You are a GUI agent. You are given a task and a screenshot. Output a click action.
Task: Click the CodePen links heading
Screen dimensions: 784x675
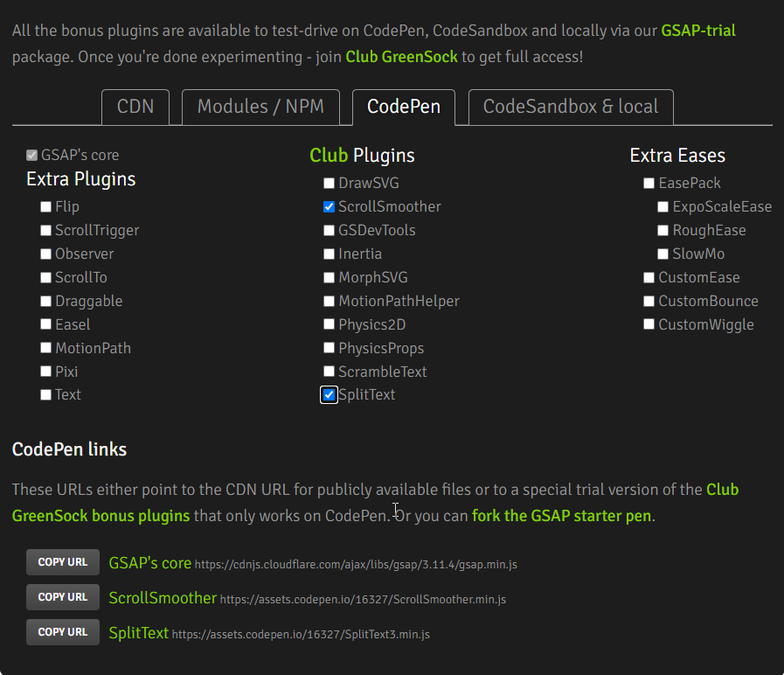click(70, 449)
